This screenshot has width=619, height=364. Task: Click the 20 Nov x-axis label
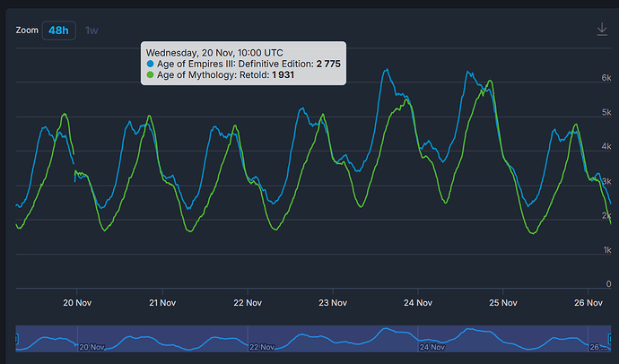point(77,303)
